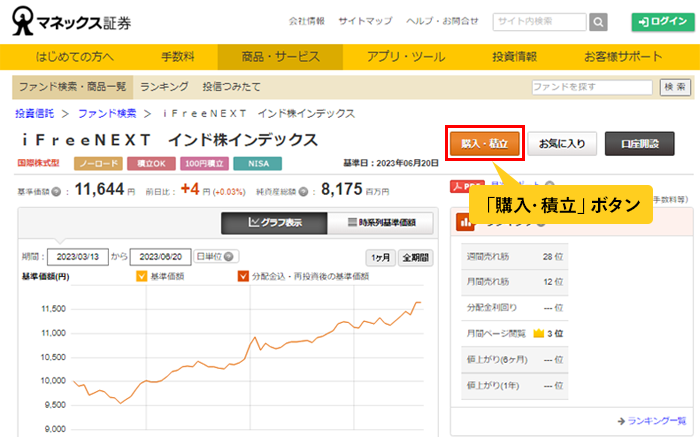This screenshot has height=437, width=700.
Task: Toggle the 基準価額 chart checkbox
Action: [x=142, y=276]
